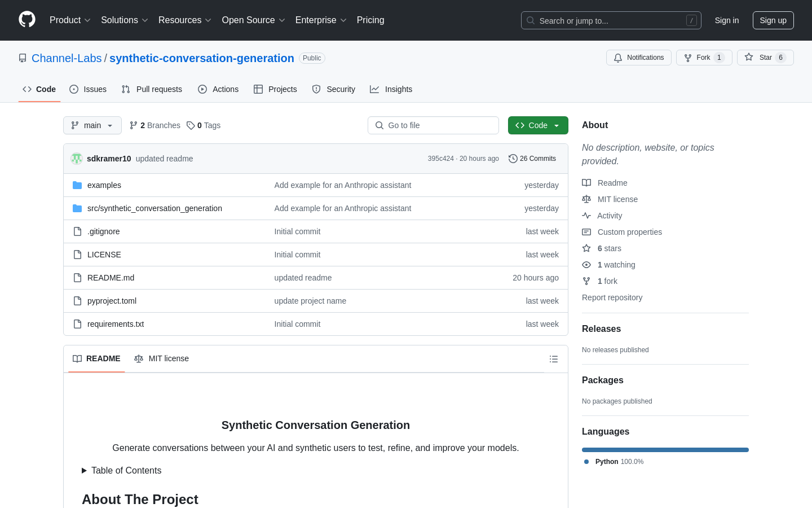Image resolution: width=812 pixels, height=508 pixels.
Task: Expand the Open Source menu
Action: click(x=253, y=20)
